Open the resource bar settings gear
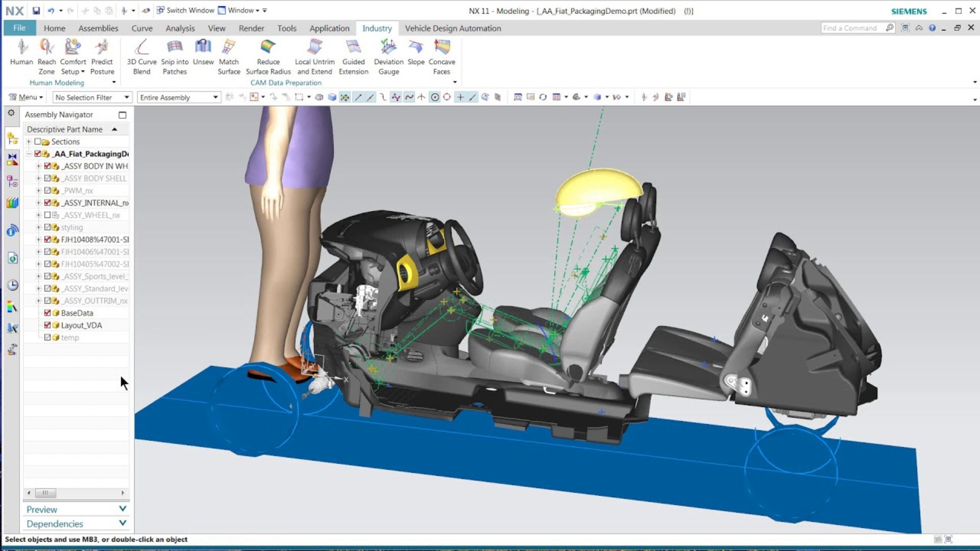The height and width of the screenshot is (551, 980). click(11, 113)
